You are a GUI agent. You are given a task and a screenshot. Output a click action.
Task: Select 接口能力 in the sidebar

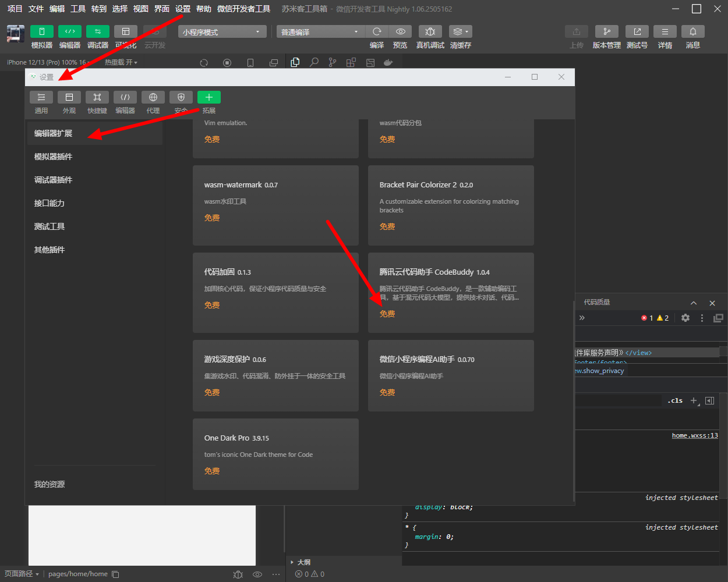click(x=95, y=203)
